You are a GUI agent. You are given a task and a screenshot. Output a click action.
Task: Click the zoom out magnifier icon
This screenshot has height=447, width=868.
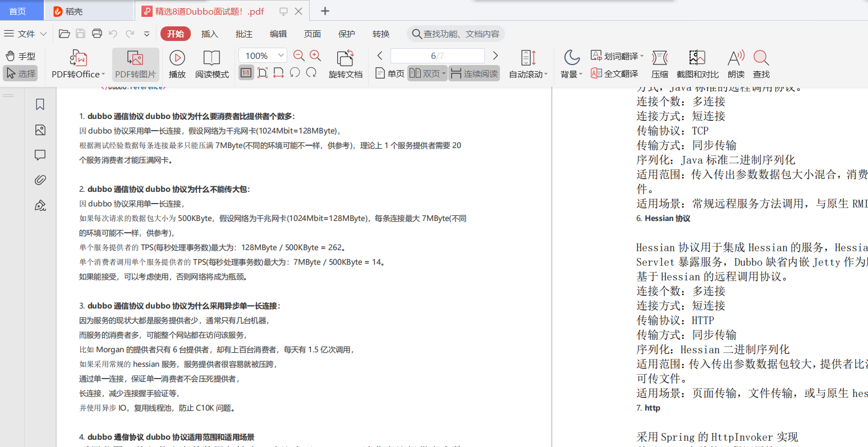299,56
